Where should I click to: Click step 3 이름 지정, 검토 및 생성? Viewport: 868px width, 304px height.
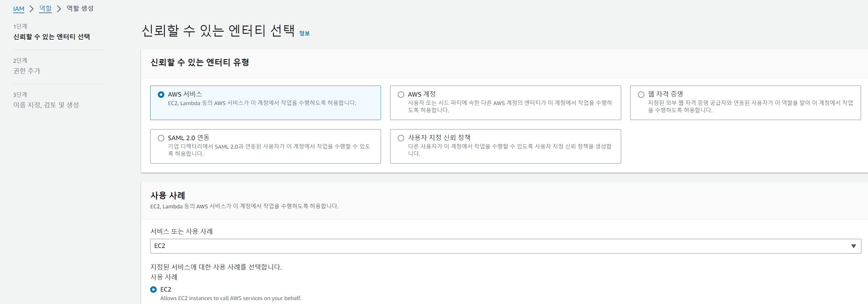point(46,105)
